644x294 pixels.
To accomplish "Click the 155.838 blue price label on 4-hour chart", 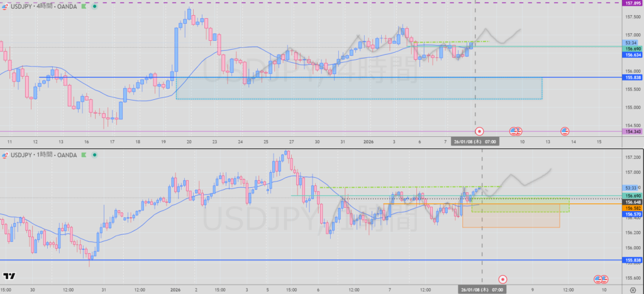I will point(631,77).
